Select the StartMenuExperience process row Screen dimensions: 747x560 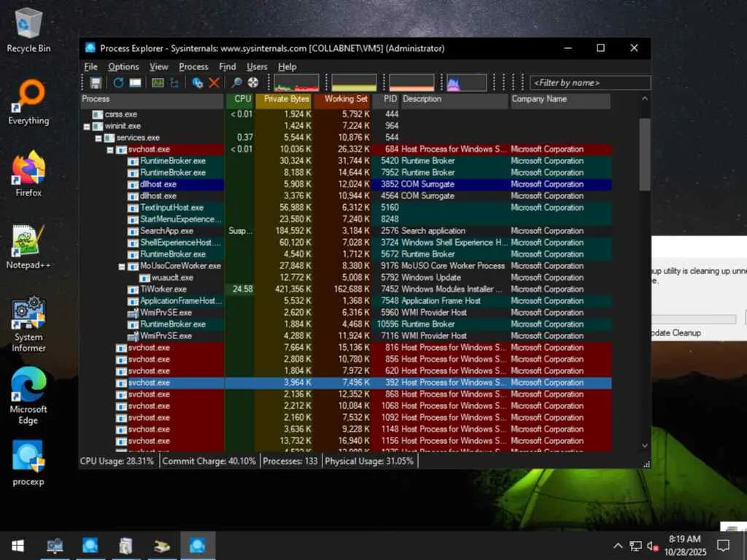(345, 219)
